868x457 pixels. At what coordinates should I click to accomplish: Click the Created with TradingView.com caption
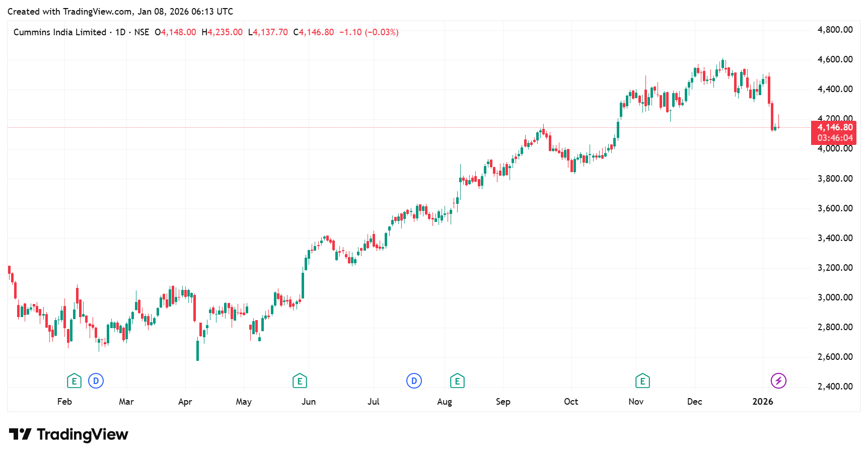(120, 12)
